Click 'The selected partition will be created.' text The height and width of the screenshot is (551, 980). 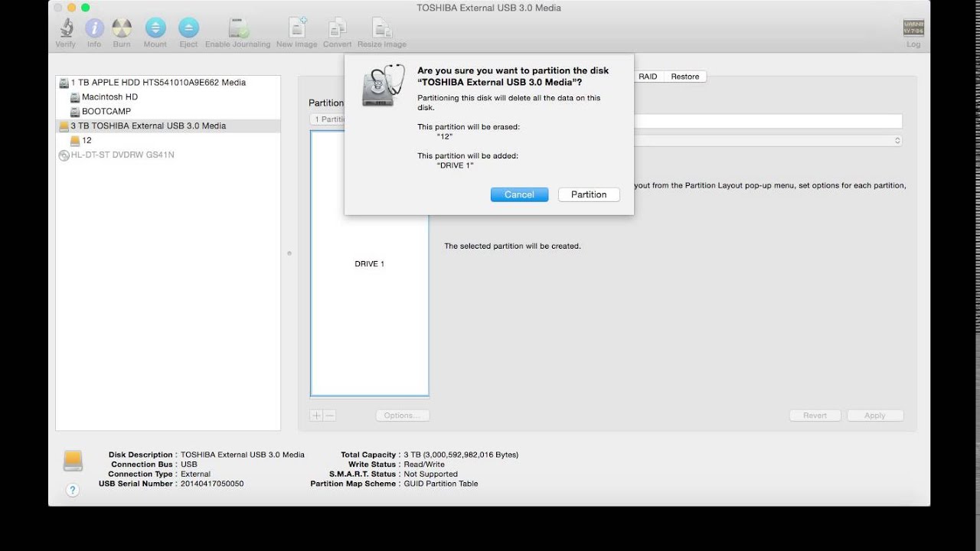[512, 246]
